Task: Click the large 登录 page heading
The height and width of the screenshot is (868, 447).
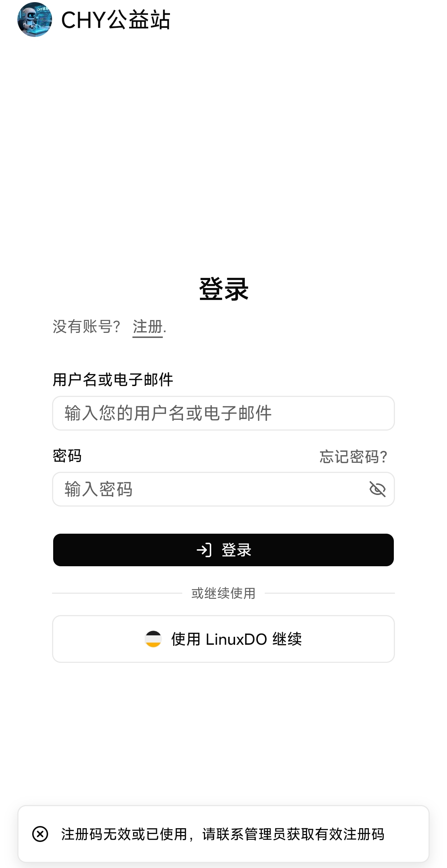Action: click(223, 289)
